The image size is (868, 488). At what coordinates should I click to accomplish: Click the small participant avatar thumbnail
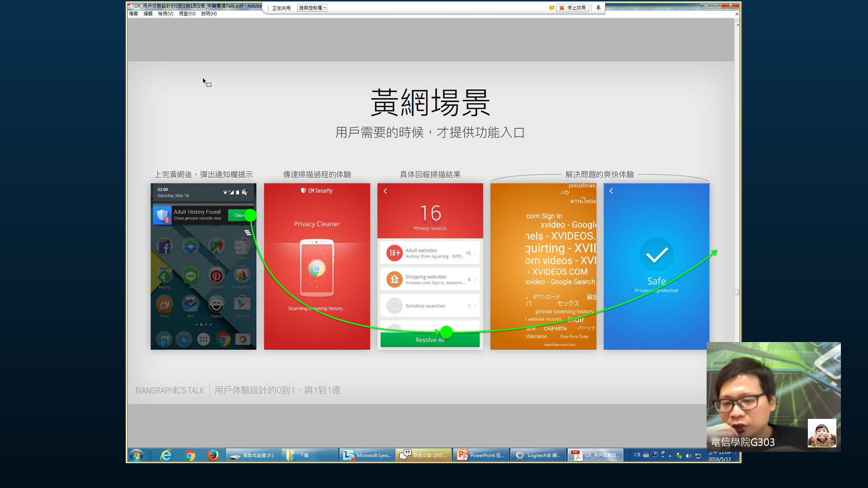tap(821, 433)
